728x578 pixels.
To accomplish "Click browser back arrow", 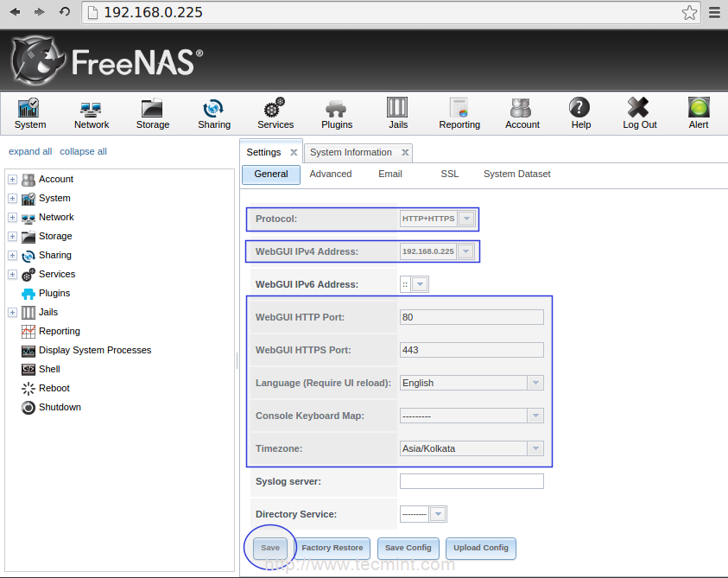I will 15,12.
